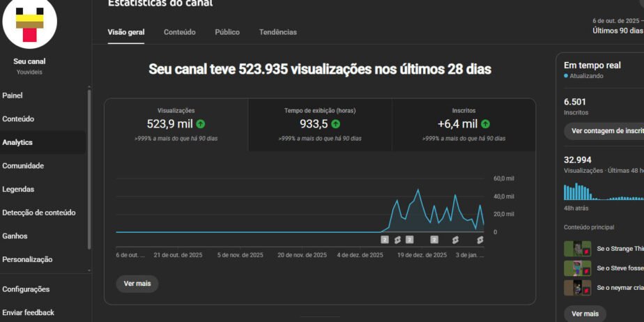The width and height of the screenshot is (644, 322).
Task: Open the "Se o Steve fosse" video thumbnail
Action: click(x=577, y=268)
